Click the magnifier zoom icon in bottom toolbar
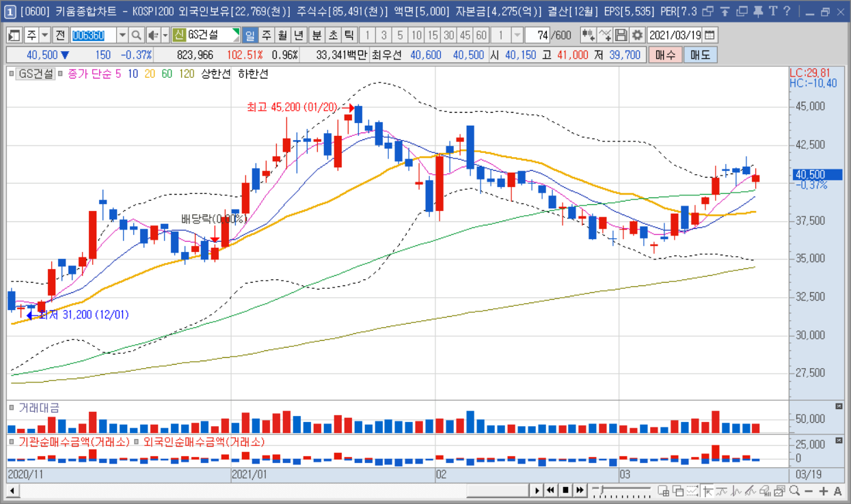The height and width of the screenshot is (504, 851). tap(795, 490)
